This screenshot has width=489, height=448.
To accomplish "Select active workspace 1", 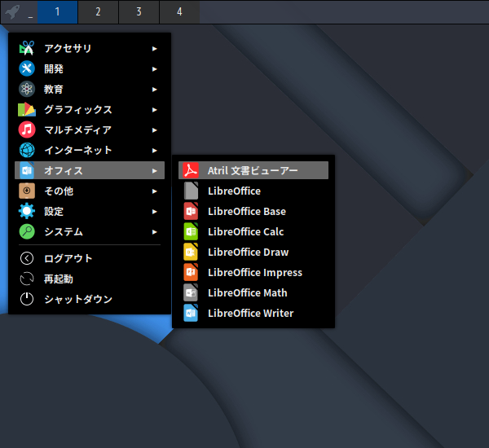I will click(x=57, y=12).
